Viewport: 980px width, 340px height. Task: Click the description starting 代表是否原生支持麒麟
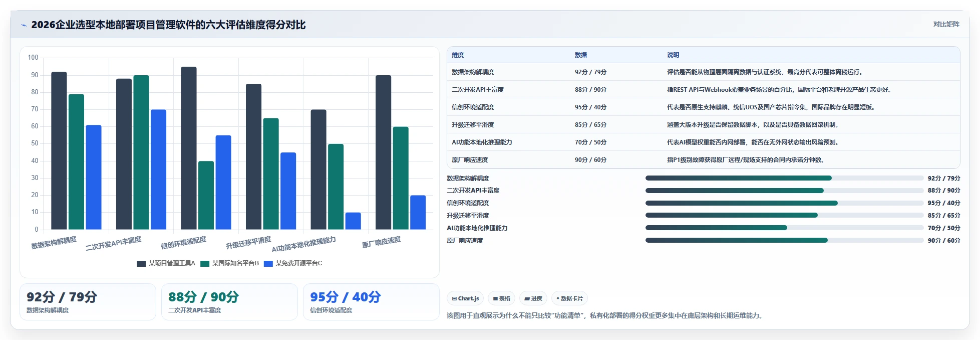[771, 107]
